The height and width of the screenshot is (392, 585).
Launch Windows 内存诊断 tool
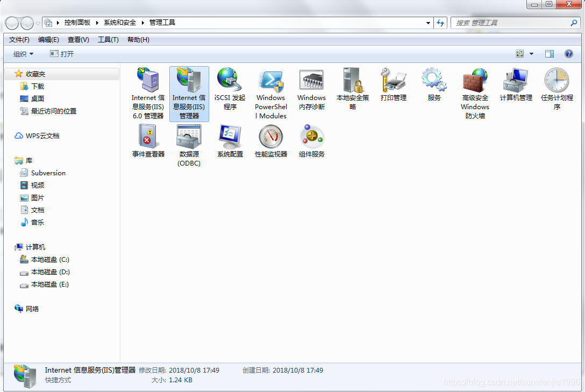click(311, 89)
